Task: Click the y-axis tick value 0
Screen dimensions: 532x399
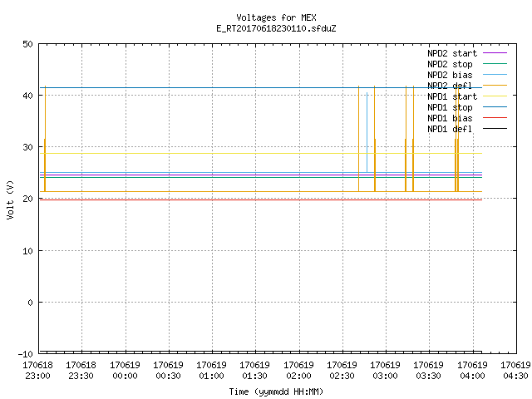Action: (30, 303)
